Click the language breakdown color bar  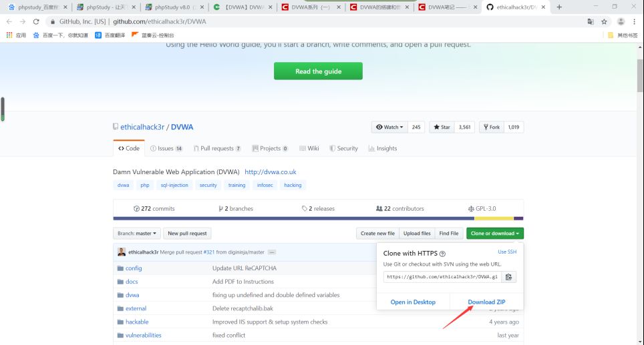tap(318, 219)
